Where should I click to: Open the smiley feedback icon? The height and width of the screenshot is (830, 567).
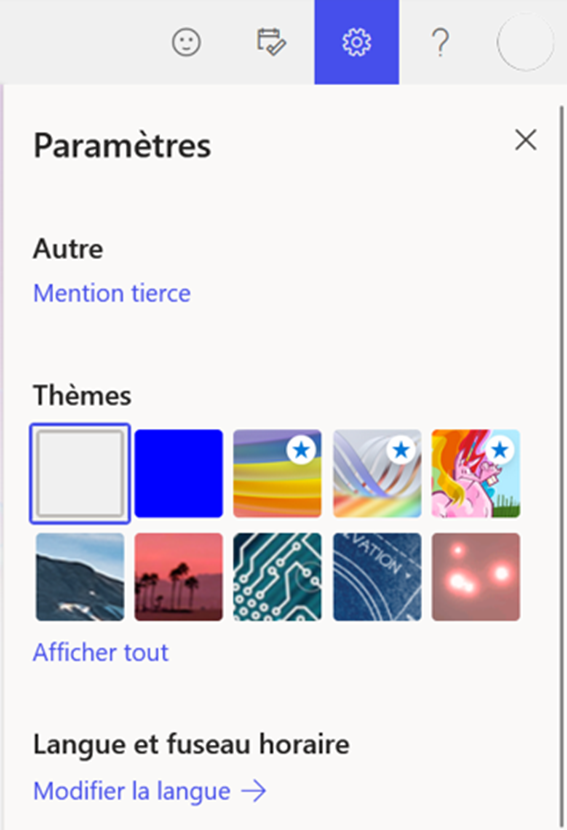click(x=186, y=42)
